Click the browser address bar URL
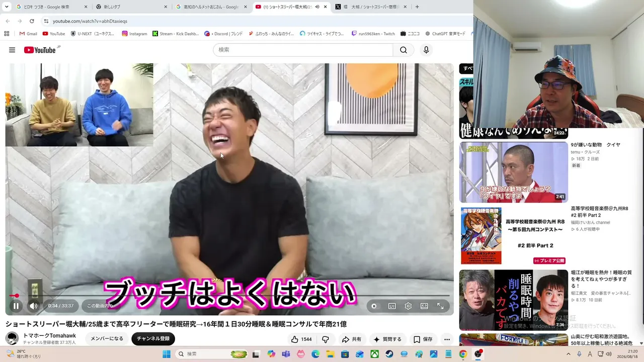The height and width of the screenshot is (362, 644). click(x=90, y=21)
